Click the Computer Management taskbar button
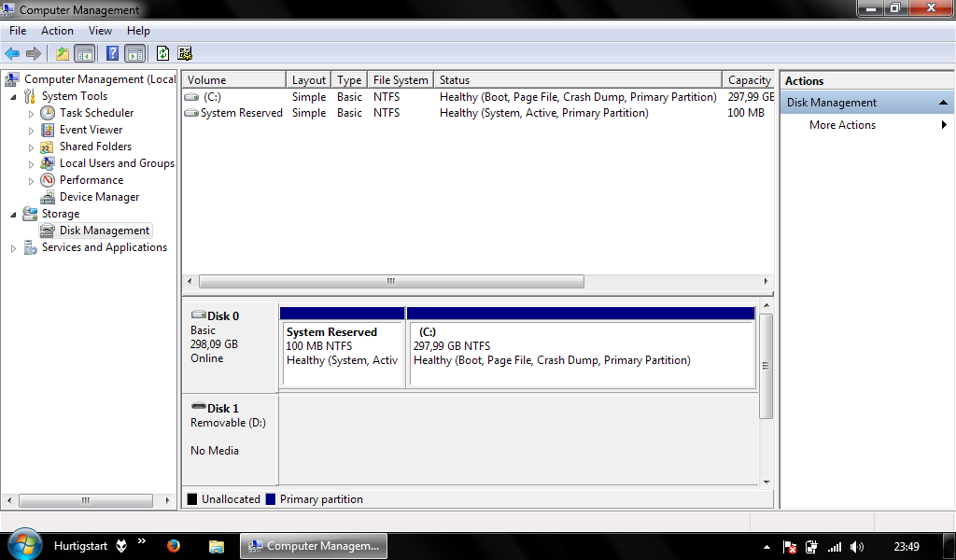 (314, 546)
